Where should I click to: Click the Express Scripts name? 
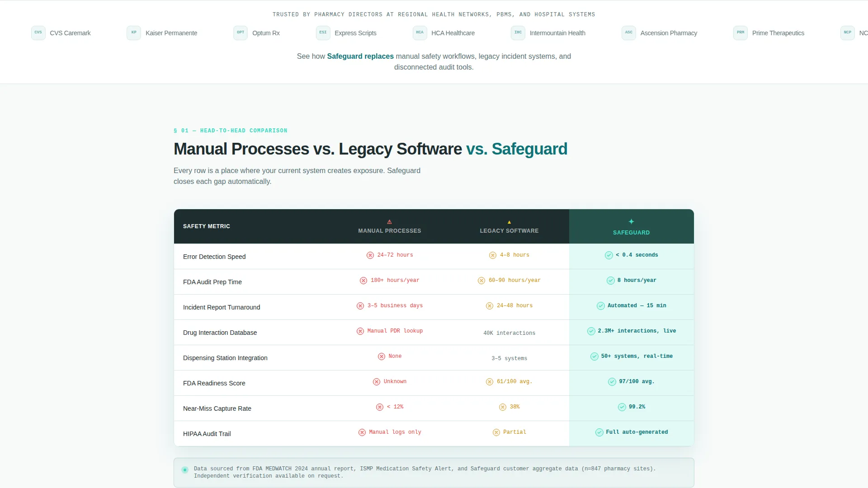(x=355, y=33)
